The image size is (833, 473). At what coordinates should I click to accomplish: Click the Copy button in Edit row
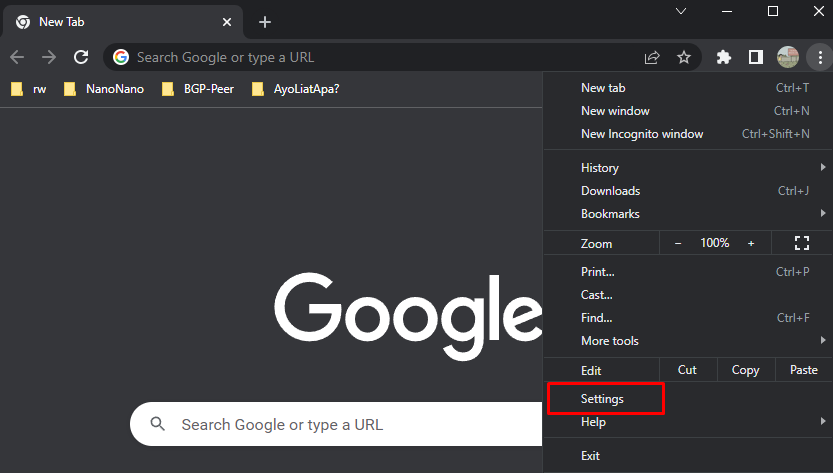[x=746, y=370]
